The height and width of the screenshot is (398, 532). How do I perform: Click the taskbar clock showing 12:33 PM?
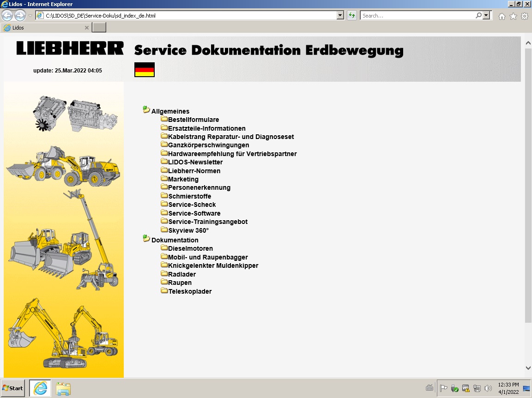click(x=508, y=388)
